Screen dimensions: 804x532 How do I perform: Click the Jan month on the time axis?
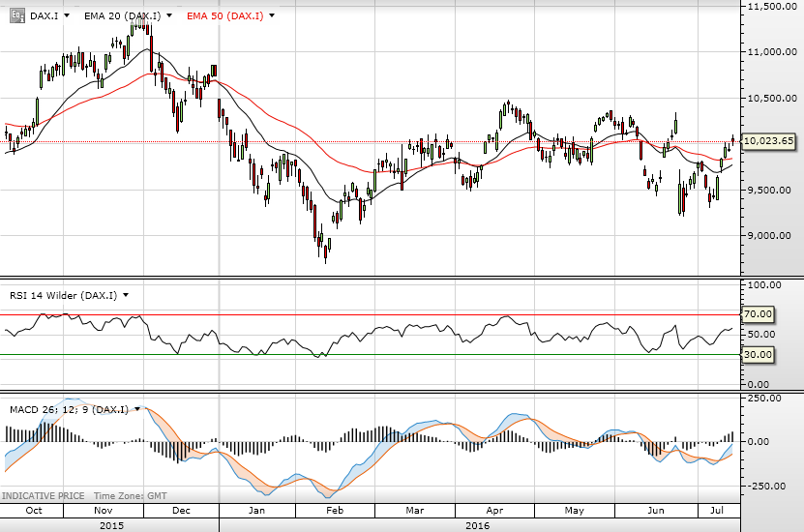[256, 511]
